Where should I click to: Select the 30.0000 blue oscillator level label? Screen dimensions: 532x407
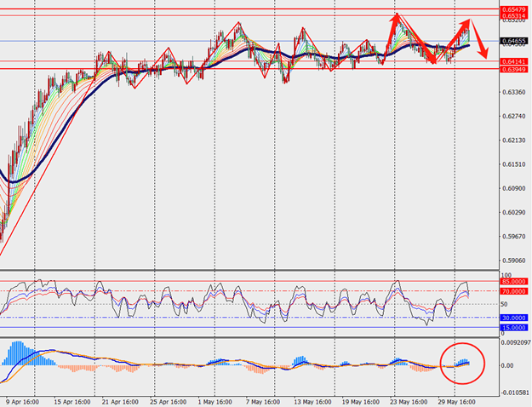513,318
